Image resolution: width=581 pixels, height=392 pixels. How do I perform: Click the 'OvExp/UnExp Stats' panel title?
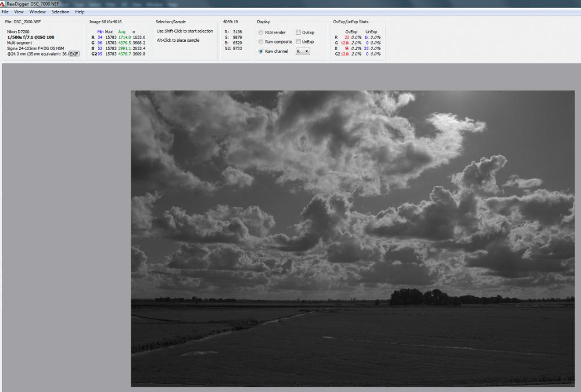click(350, 22)
